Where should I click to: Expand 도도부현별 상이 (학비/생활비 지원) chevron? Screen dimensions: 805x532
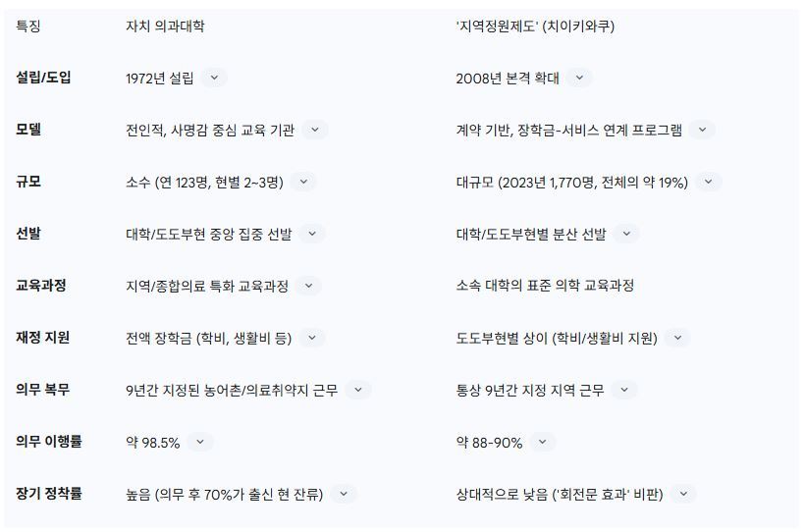pyautogui.click(x=677, y=338)
